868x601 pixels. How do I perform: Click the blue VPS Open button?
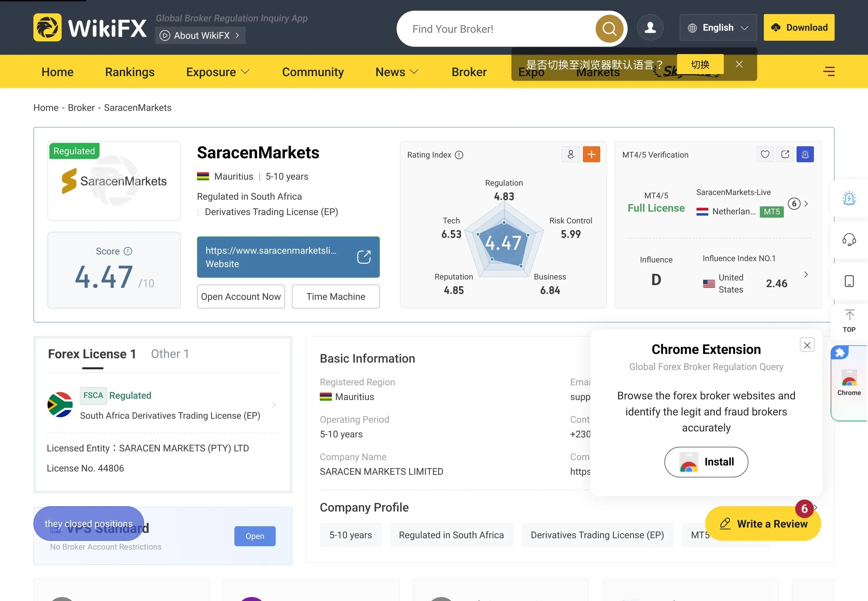[x=255, y=536]
